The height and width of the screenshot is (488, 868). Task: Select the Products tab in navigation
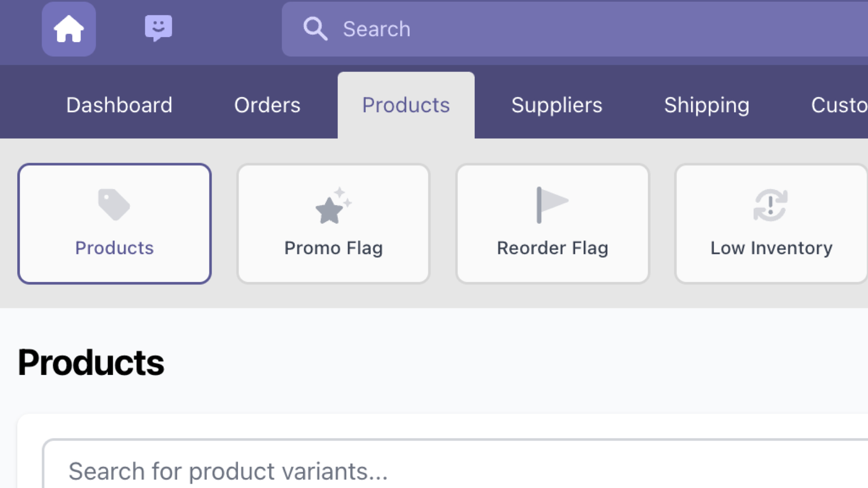tap(406, 105)
